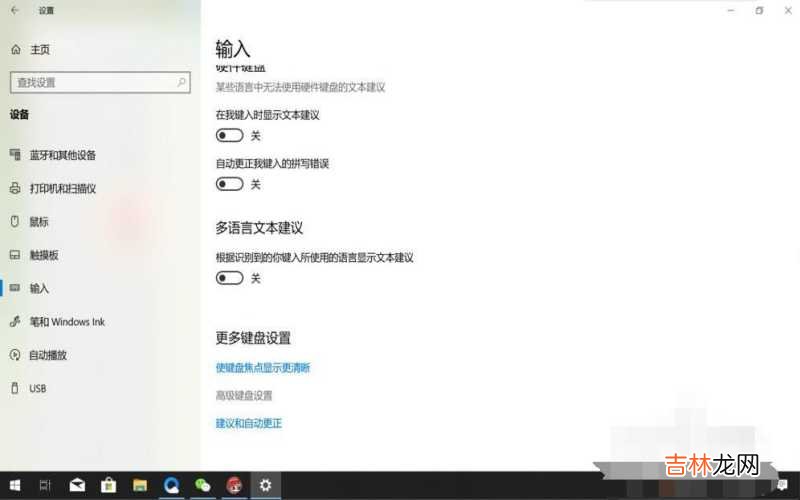This screenshot has height=500, width=800.
Task: Open WeChat from the taskbar
Action: pos(203,485)
